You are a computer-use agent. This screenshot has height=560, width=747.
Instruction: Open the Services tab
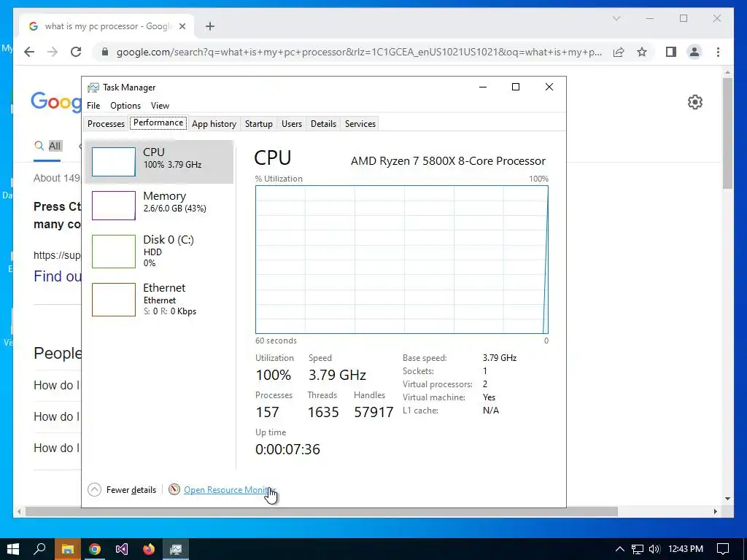360,124
